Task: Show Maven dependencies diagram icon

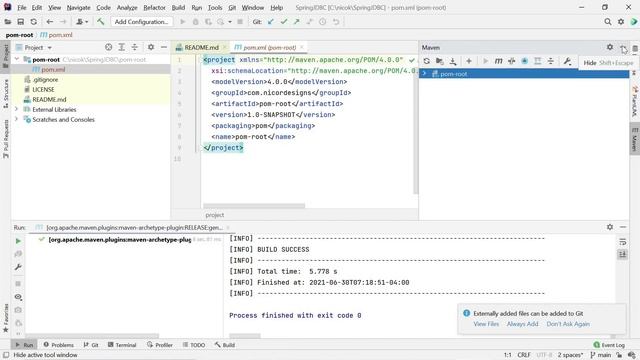Action: pyautogui.click(x=538, y=61)
